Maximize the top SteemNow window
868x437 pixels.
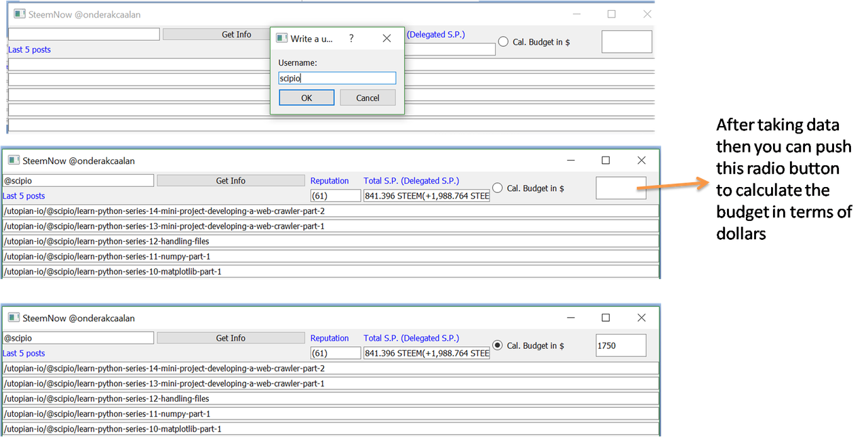612,14
